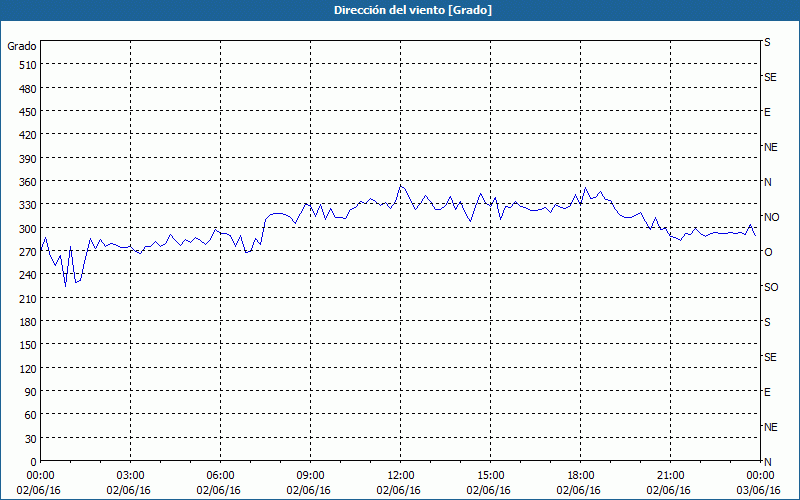Click the 240 degree axis label

click(x=28, y=276)
